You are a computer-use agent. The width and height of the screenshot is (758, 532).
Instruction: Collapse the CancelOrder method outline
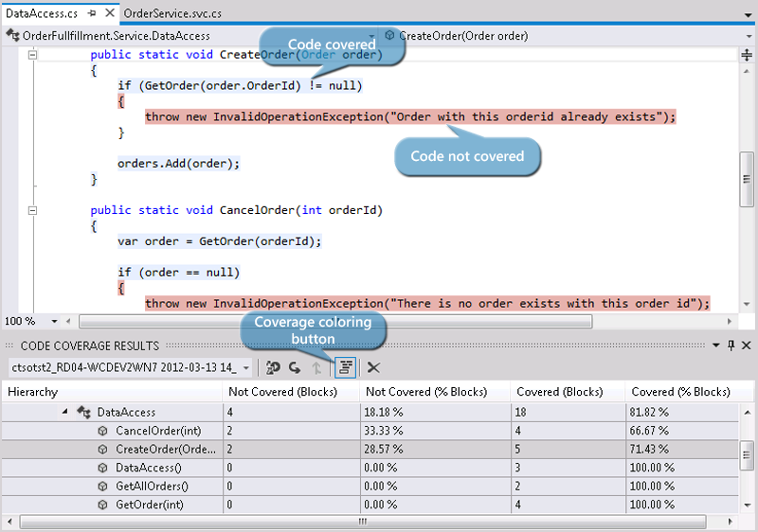click(x=32, y=210)
